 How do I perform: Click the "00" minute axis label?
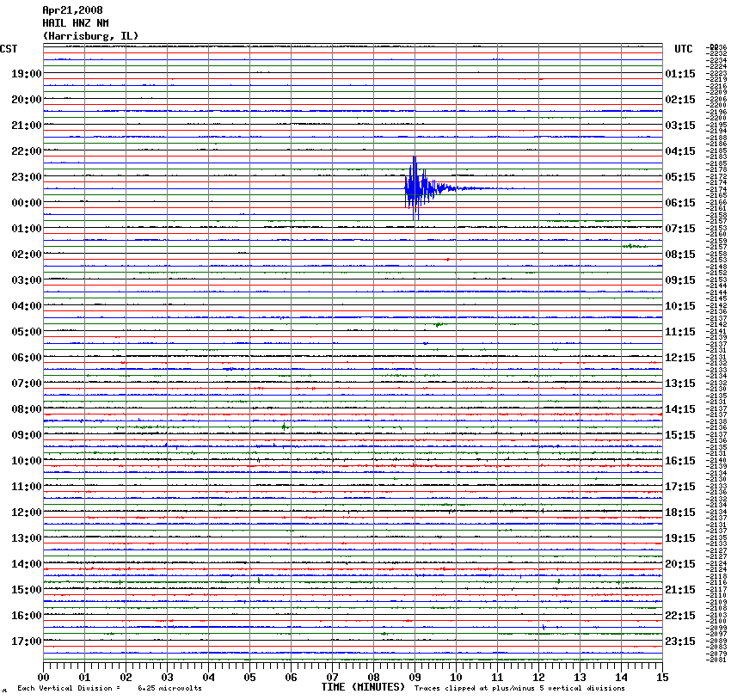[x=43, y=678]
